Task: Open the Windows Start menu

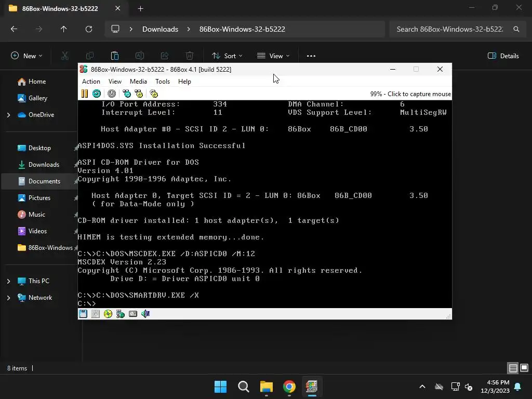Action: (x=220, y=387)
